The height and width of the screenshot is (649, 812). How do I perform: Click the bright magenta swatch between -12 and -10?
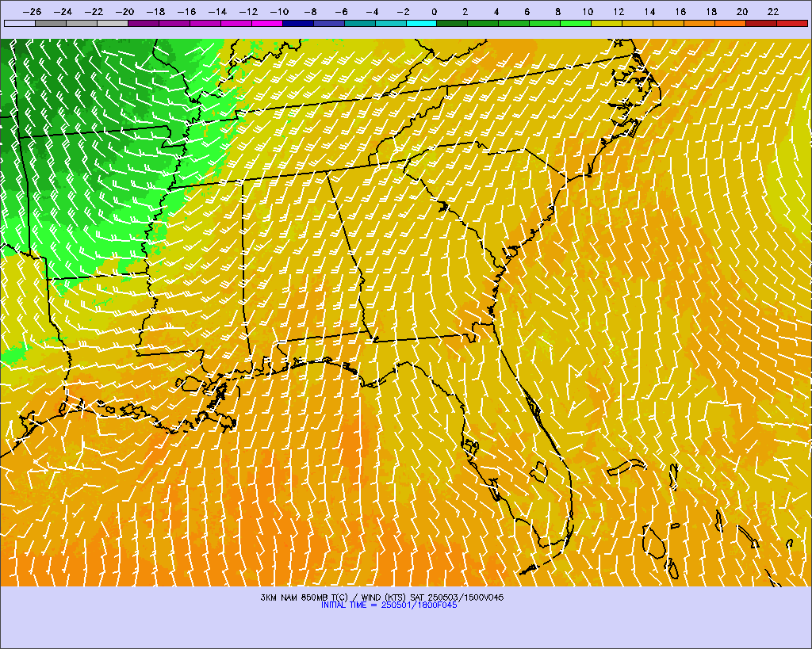click(x=267, y=23)
